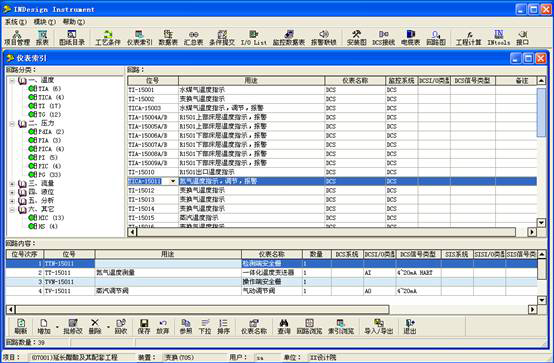
Task: Select TICA (4) in the loop tree
Action: pos(51,97)
